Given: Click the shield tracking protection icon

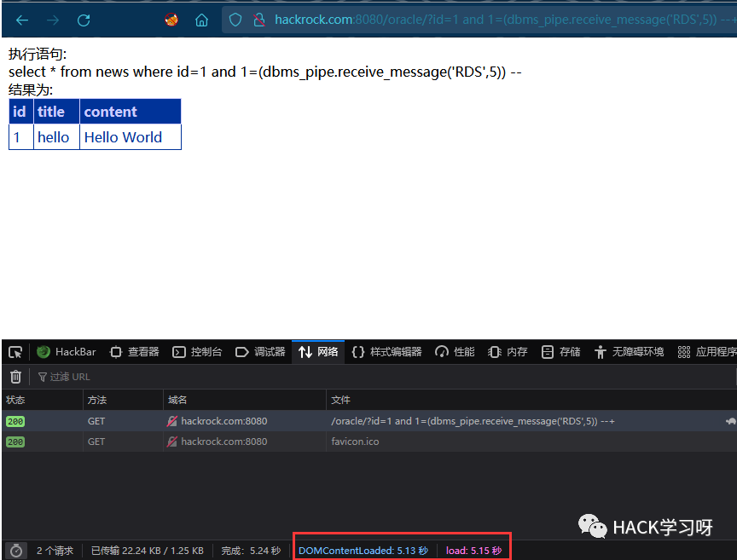Looking at the screenshot, I should coord(235,20).
